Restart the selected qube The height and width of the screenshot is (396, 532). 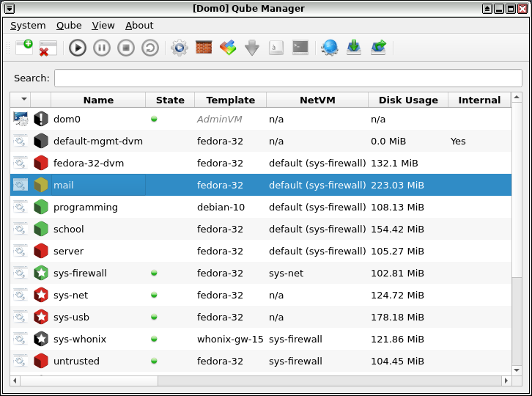(x=149, y=48)
